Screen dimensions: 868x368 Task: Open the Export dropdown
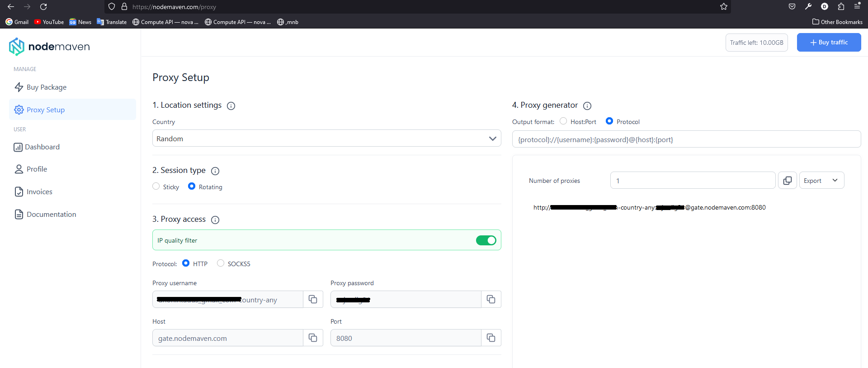tap(821, 180)
